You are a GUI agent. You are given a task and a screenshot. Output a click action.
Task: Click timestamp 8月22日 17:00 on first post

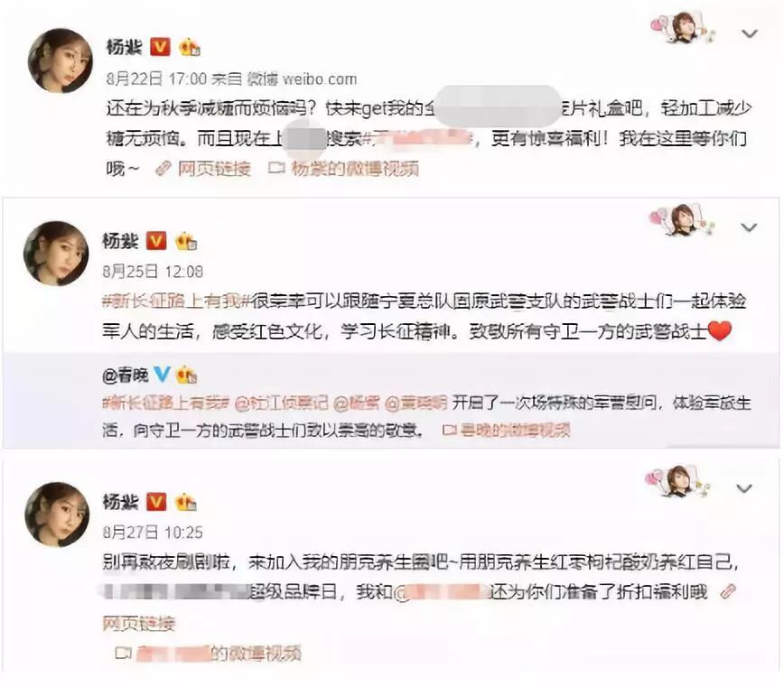point(156,79)
